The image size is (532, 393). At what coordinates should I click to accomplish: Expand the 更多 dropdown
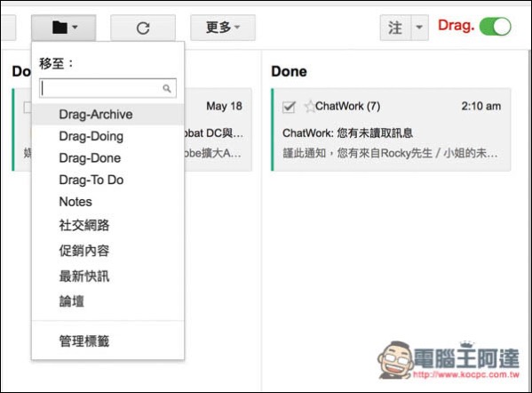[x=223, y=28]
